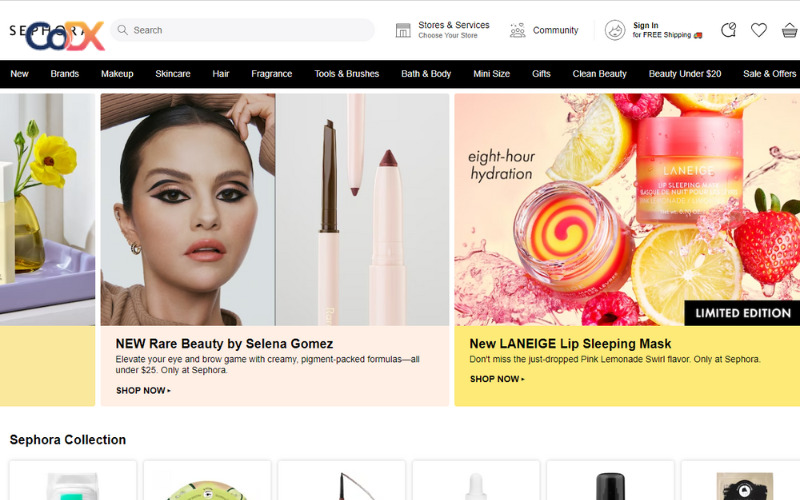The height and width of the screenshot is (500, 800).
Task: Open first Sephora Collection product card
Action: coord(73,480)
